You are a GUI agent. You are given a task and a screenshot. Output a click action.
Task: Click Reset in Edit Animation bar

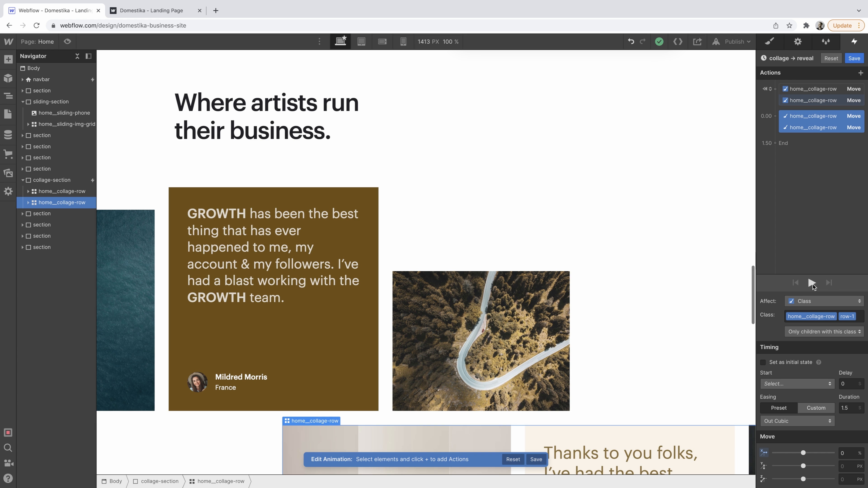point(513,459)
